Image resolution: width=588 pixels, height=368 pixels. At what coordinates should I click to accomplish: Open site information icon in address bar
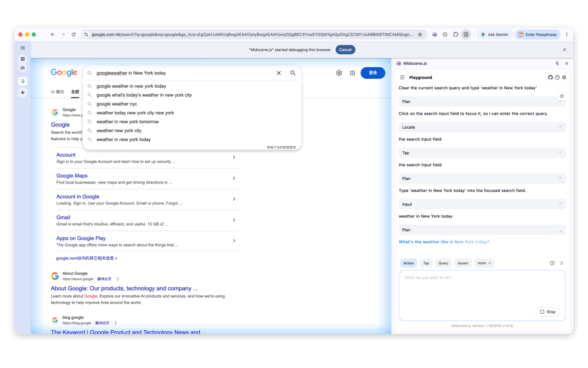[86, 34]
